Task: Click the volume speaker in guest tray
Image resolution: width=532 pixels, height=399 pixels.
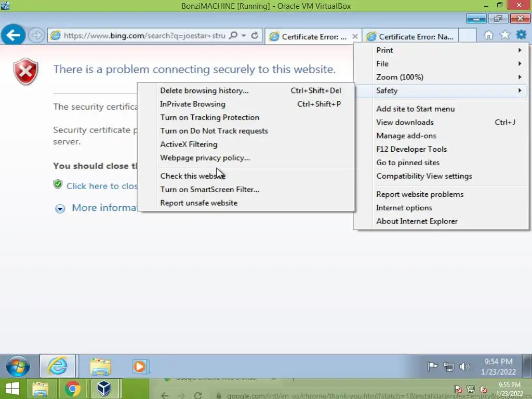Action: click(x=464, y=366)
